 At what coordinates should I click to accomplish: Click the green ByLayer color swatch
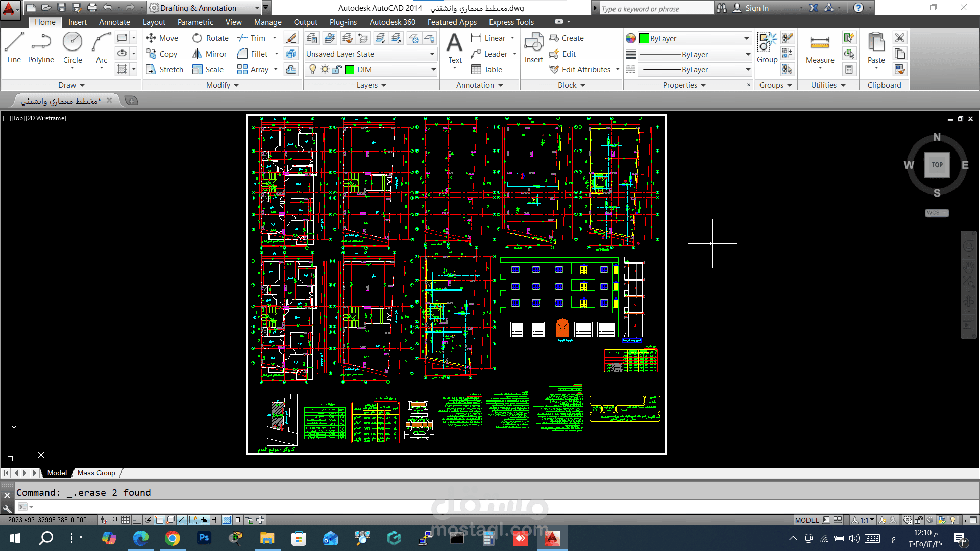644,39
